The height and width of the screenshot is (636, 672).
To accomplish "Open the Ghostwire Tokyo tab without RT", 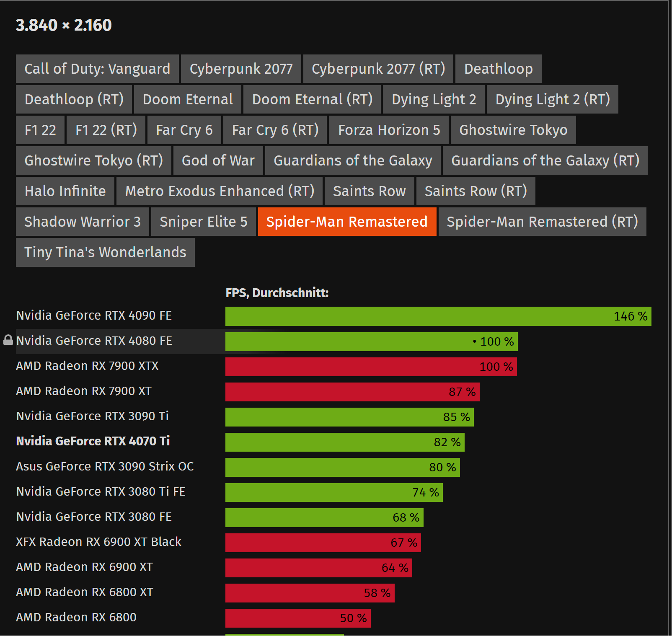I will [x=513, y=130].
